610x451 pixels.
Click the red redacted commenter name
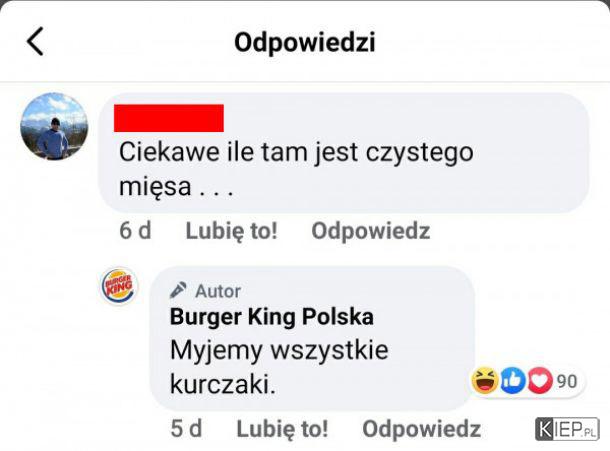pyautogui.click(x=169, y=118)
